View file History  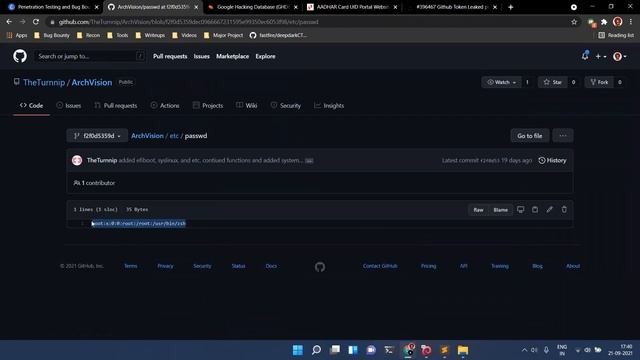pyautogui.click(x=552, y=160)
